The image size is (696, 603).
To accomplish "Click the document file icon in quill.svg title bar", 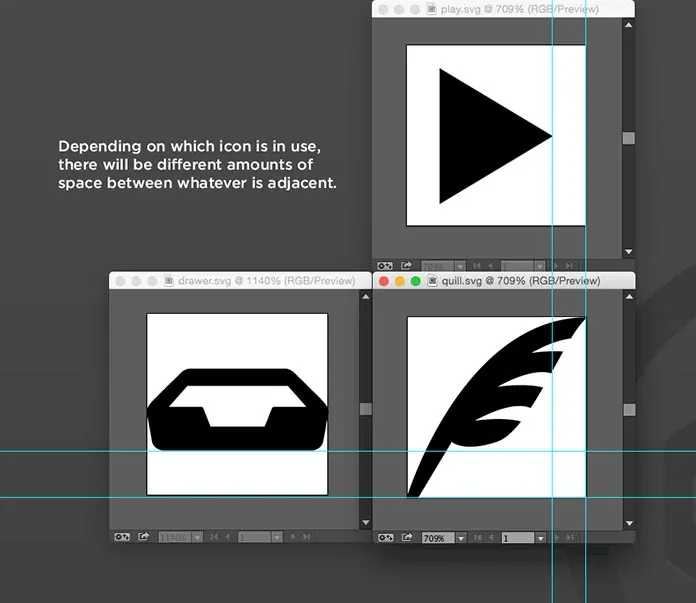I will [432, 281].
